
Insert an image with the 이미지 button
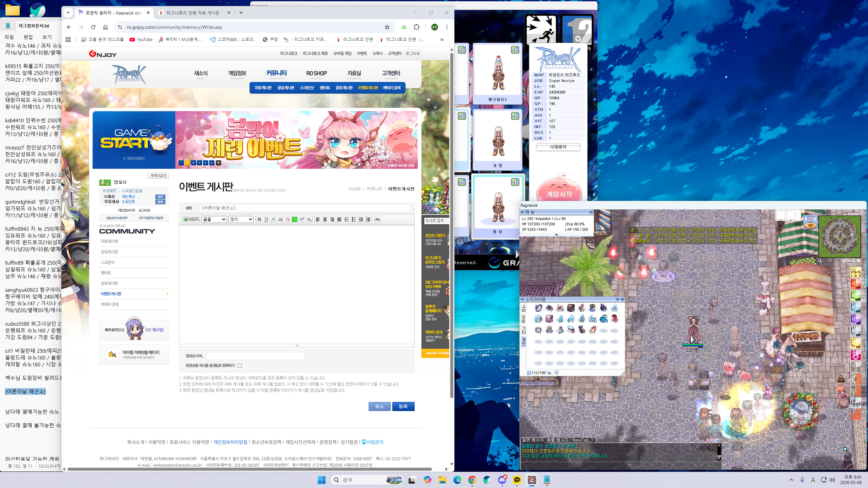pyautogui.click(x=191, y=220)
